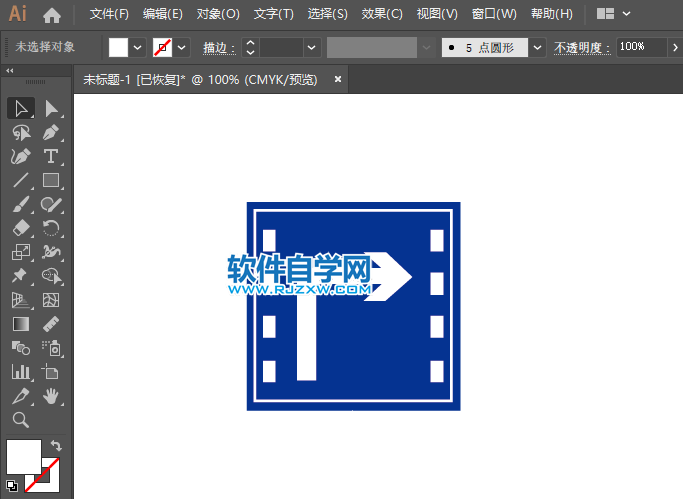This screenshot has height=499, width=683.
Task: Select the Scale tool
Action: [20, 252]
